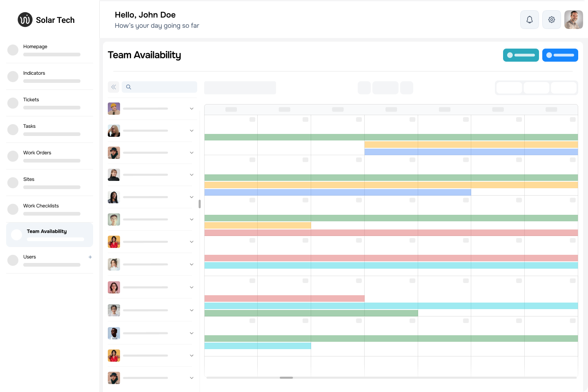Click the teal button beside Team Availability
Image resolution: width=588 pixels, height=392 pixels.
521,55
